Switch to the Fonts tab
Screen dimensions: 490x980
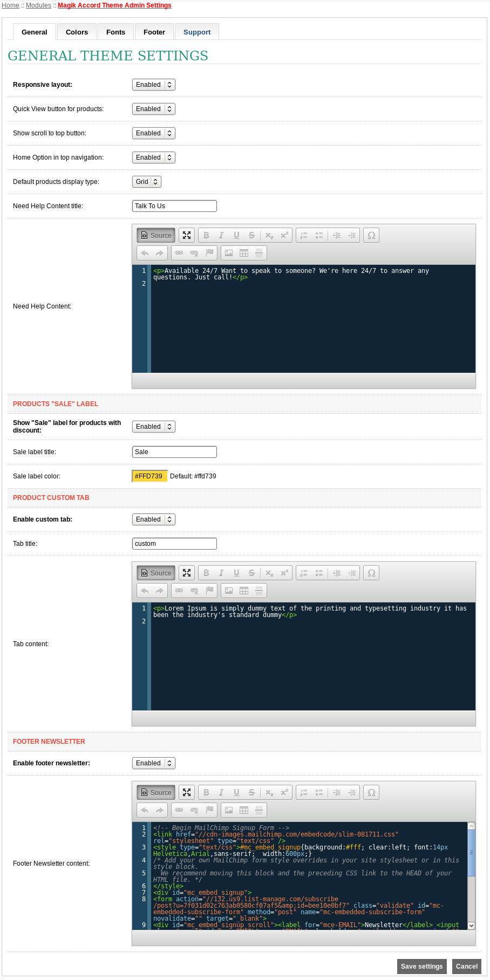point(115,32)
